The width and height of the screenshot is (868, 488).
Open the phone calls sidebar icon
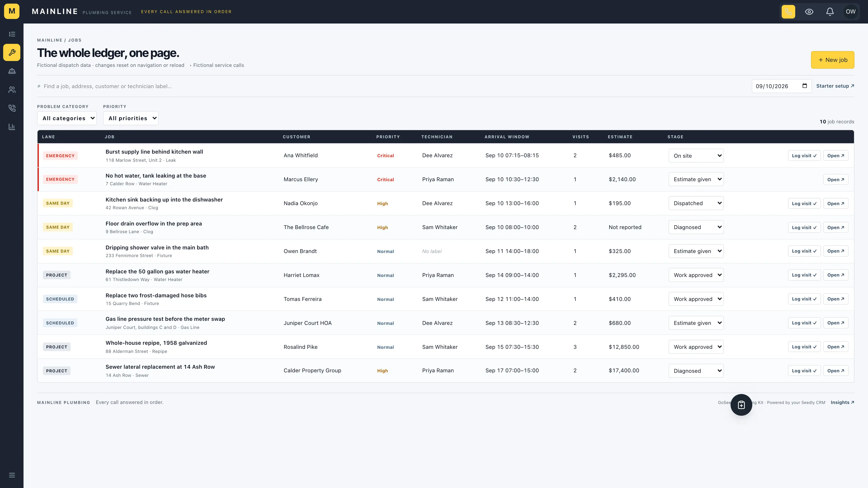12,108
